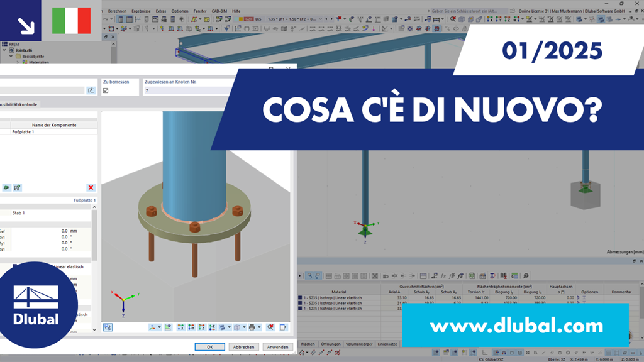Open the CAD-BIM menu
Image resolution: width=644 pixels, height=362 pixels.
(x=219, y=11)
